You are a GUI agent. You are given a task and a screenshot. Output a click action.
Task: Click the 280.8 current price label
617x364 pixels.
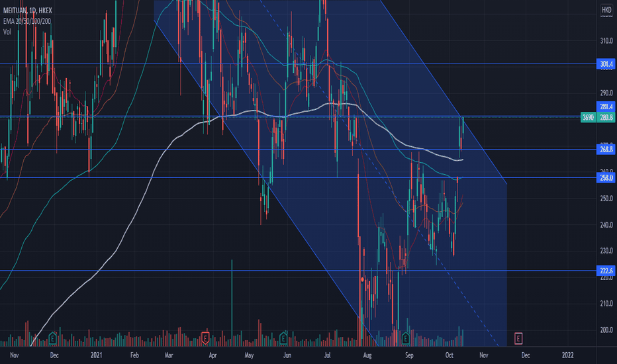pyautogui.click(x=606, y=117)
